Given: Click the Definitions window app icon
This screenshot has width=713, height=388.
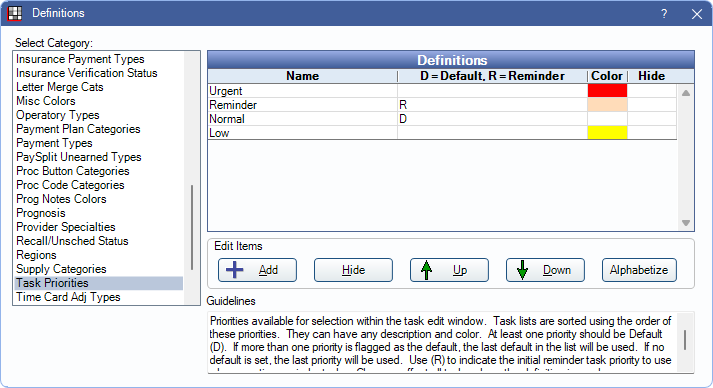Looking at the screenshot, I should point(15,13).
